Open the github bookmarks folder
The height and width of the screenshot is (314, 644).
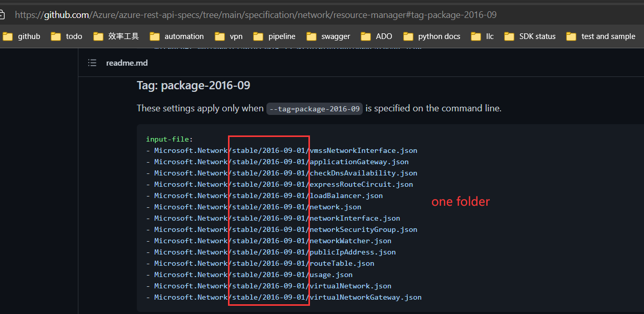[x=22, y=36]
